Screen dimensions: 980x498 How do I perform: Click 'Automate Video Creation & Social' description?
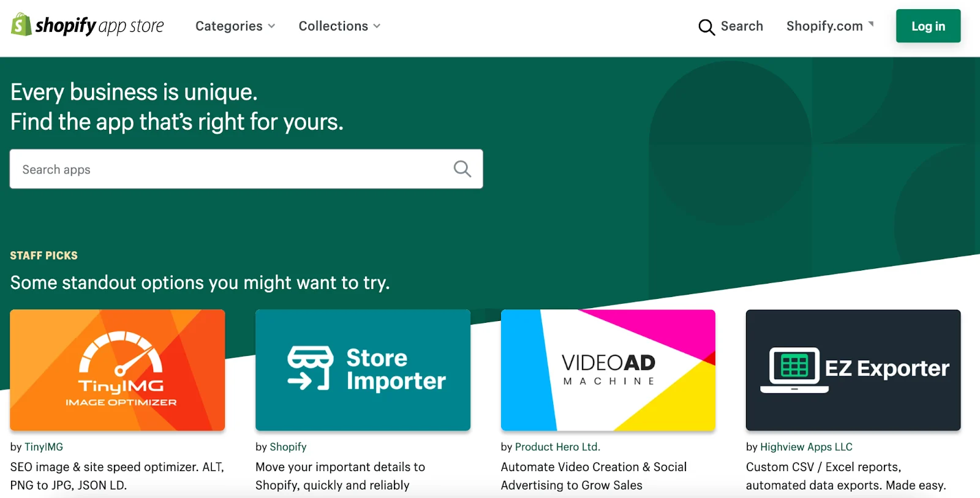click(x=594, y=476)
